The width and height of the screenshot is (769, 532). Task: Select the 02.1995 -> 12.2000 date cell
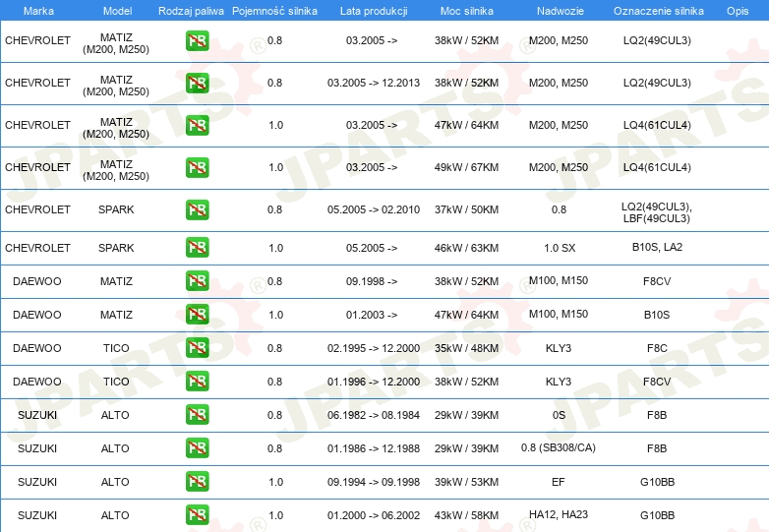(374, 348)
